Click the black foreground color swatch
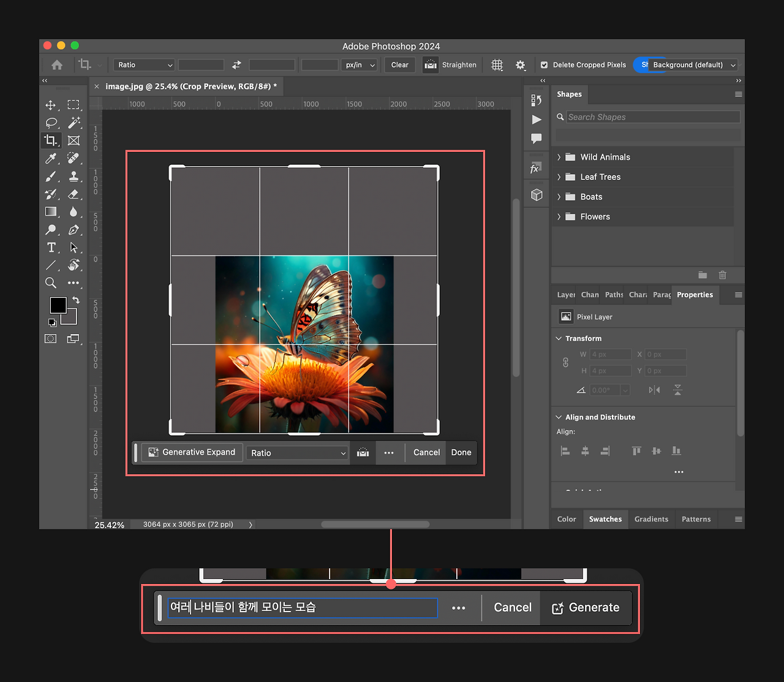 [x=58, y=305]
